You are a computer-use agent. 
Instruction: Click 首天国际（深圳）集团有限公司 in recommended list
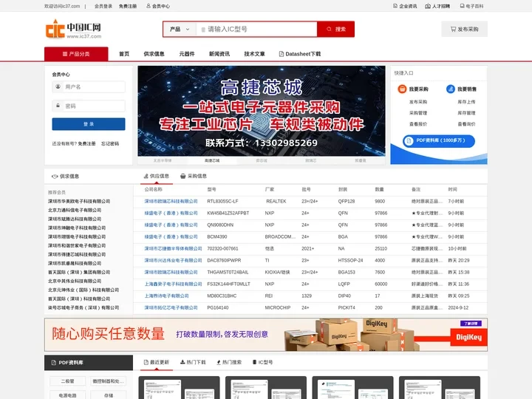click(x=79, y=272)
